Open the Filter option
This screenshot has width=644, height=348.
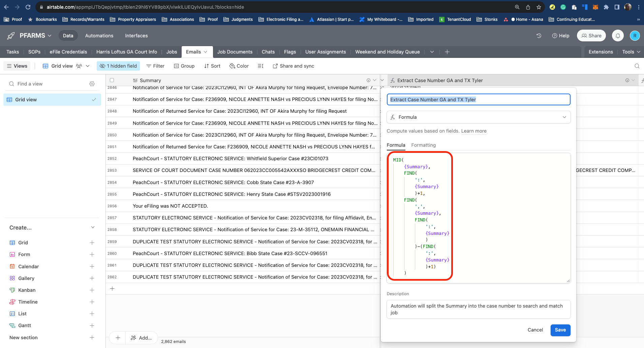pyautogui.click(x=155, y=66)
